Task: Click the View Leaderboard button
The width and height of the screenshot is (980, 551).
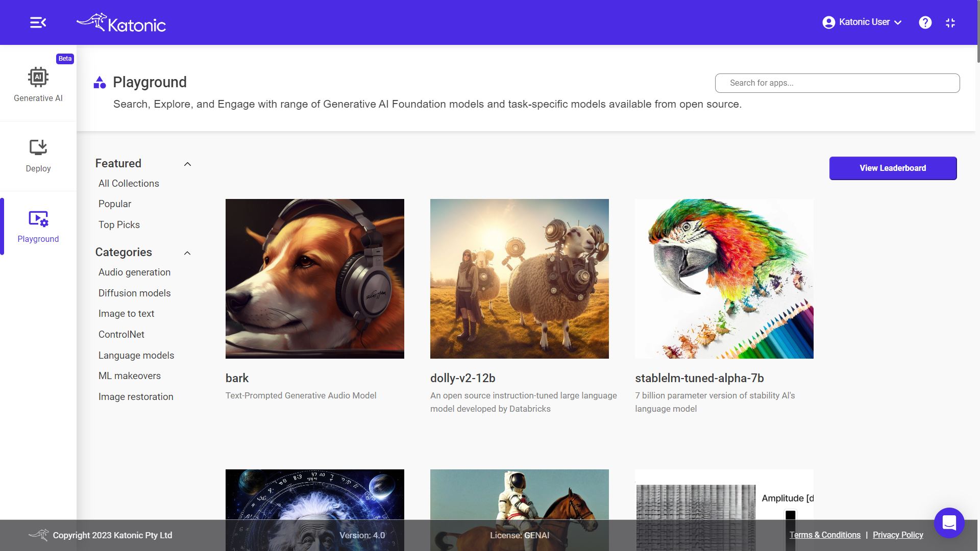Action: pos(893,168)
